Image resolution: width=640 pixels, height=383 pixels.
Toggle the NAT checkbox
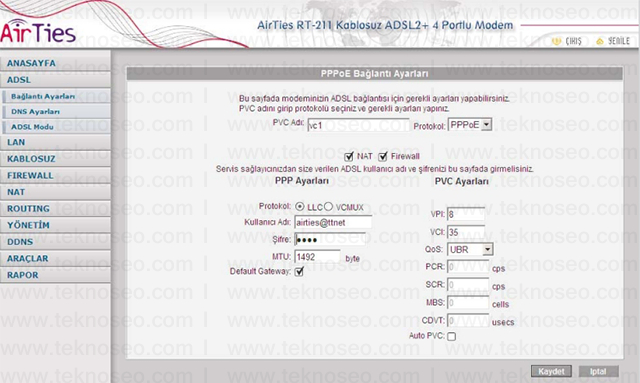349,156
